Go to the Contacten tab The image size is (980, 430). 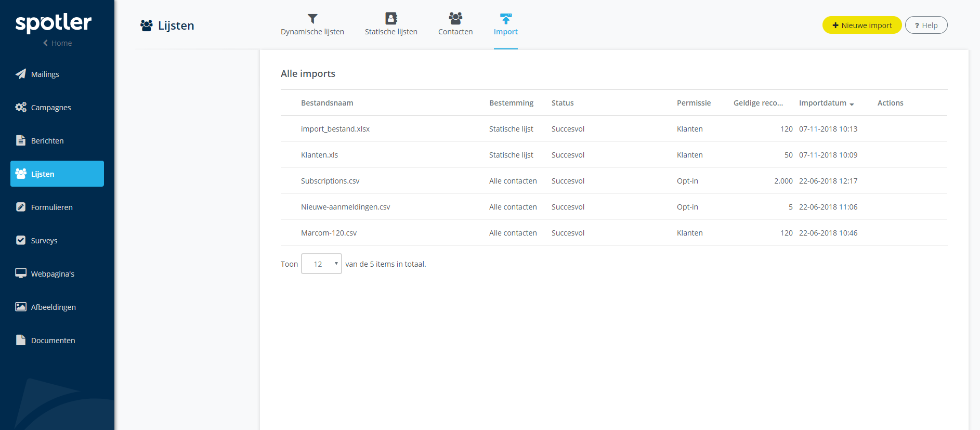tap(455, 24)
